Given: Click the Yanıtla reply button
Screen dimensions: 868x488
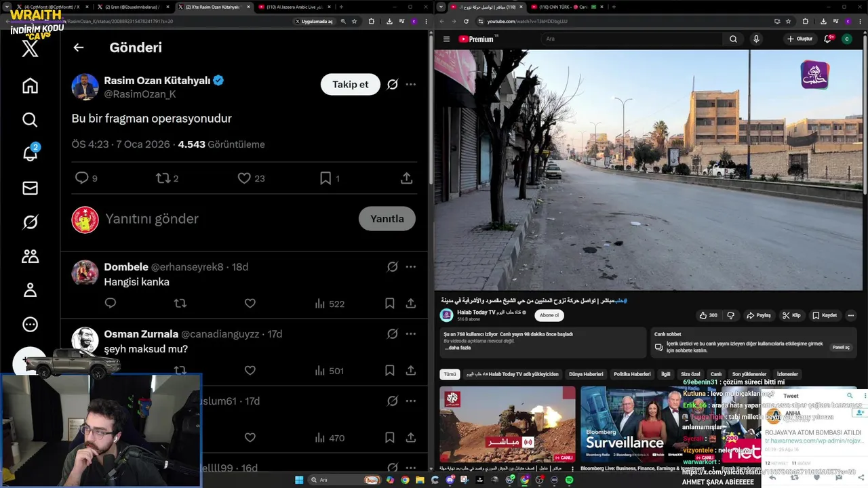Looking at the screenshot, I should [x=387, y=219].
